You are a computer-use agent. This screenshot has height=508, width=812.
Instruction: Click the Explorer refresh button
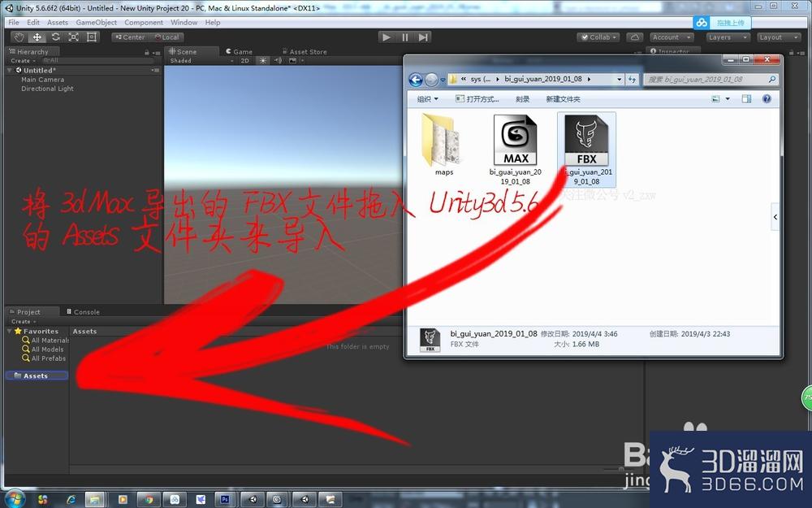pyautogui.click(x=632, y=80)
